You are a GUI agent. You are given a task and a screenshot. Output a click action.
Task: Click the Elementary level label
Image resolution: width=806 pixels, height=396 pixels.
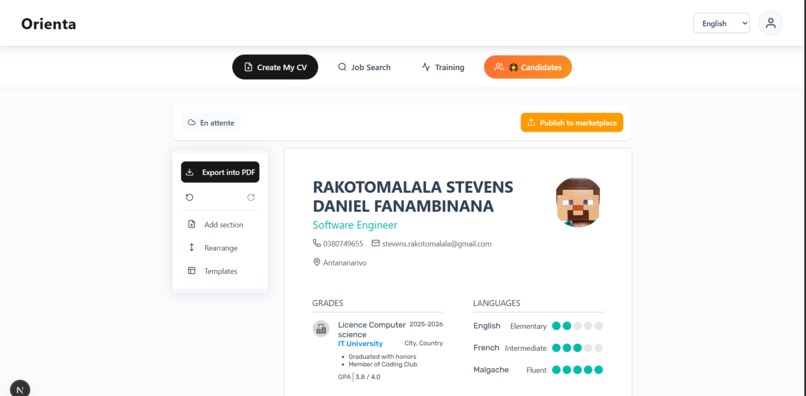[x=528, y=326]
